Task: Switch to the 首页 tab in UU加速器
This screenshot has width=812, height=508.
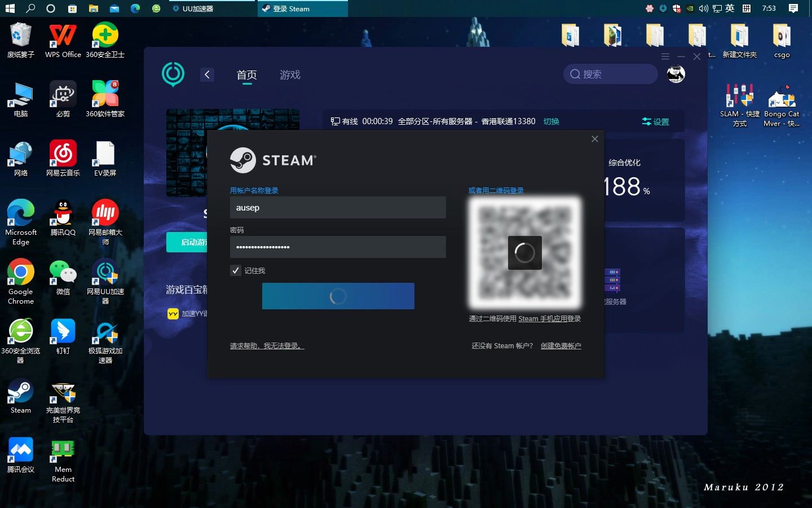Action: 246,74
